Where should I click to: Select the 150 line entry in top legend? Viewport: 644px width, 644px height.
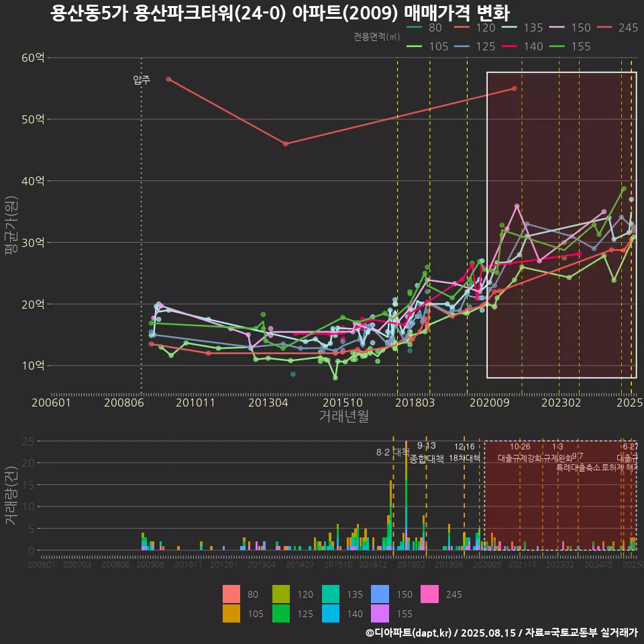pyautogui.click(x=570, y=28)
